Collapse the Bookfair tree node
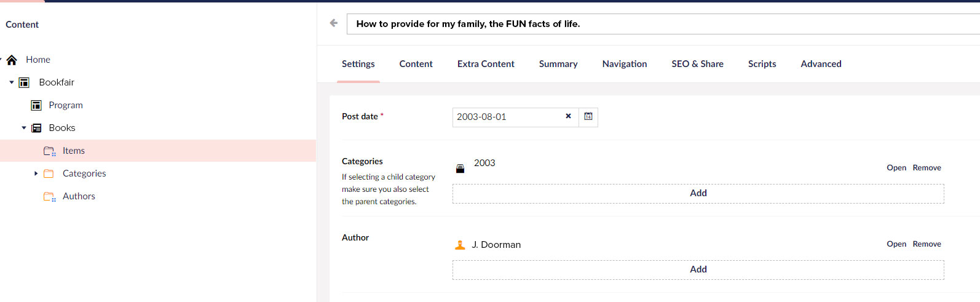This screenshot has height=302, width=980. click(11, 82)
